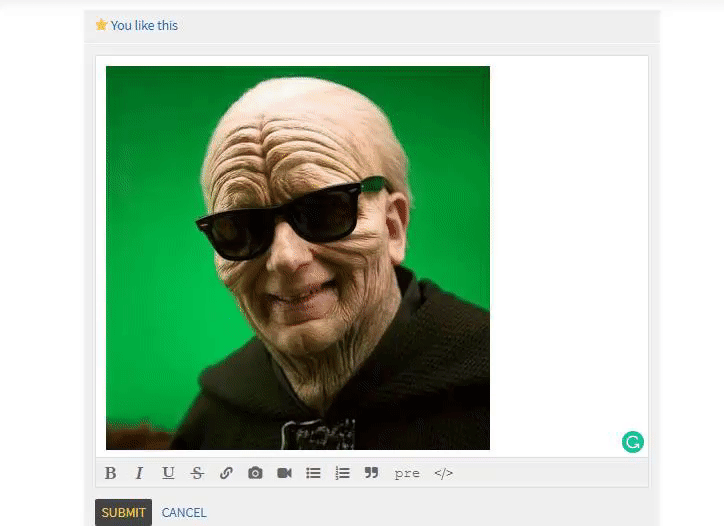This screenshot has height=526, width=724.
Task: Apply pre formatted text style
Action: 407,473
